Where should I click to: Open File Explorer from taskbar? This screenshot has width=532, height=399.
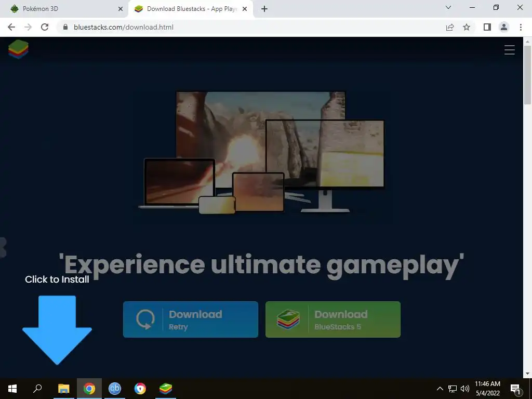tap(64, 389)
